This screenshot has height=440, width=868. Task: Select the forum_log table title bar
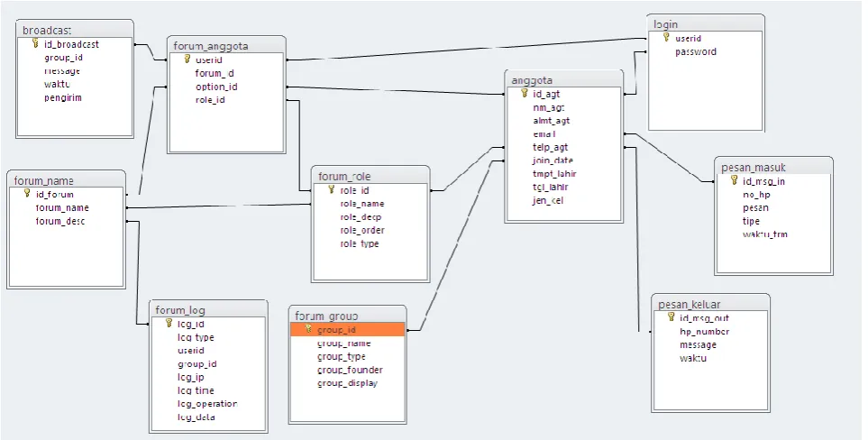208,309
